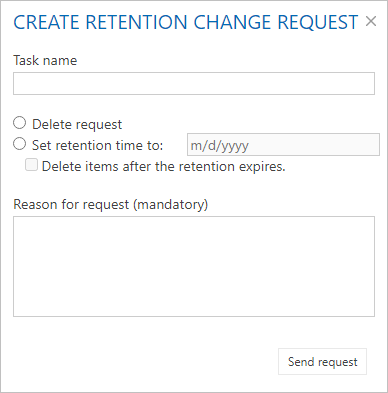
Task: Enable Delete items after the retention expires
Action: click(x=31, y=165)
